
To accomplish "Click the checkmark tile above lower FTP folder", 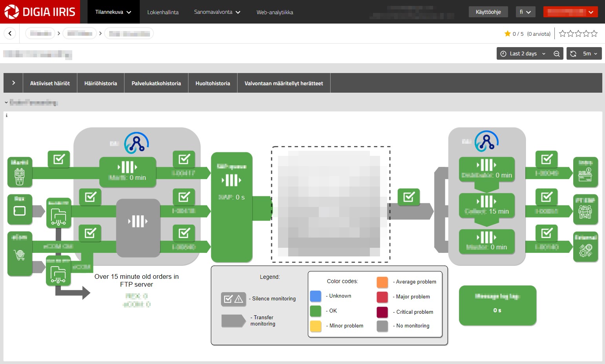I will tap(90, 233).
